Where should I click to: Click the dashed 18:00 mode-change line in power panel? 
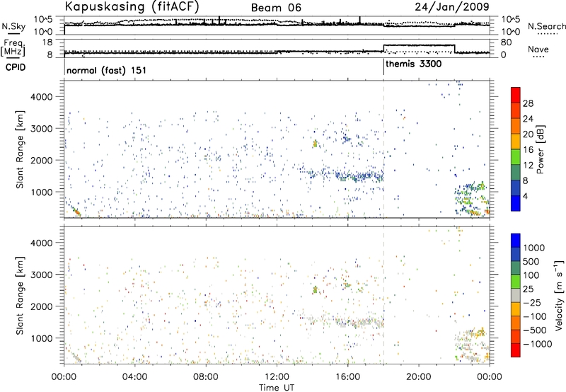383,149
